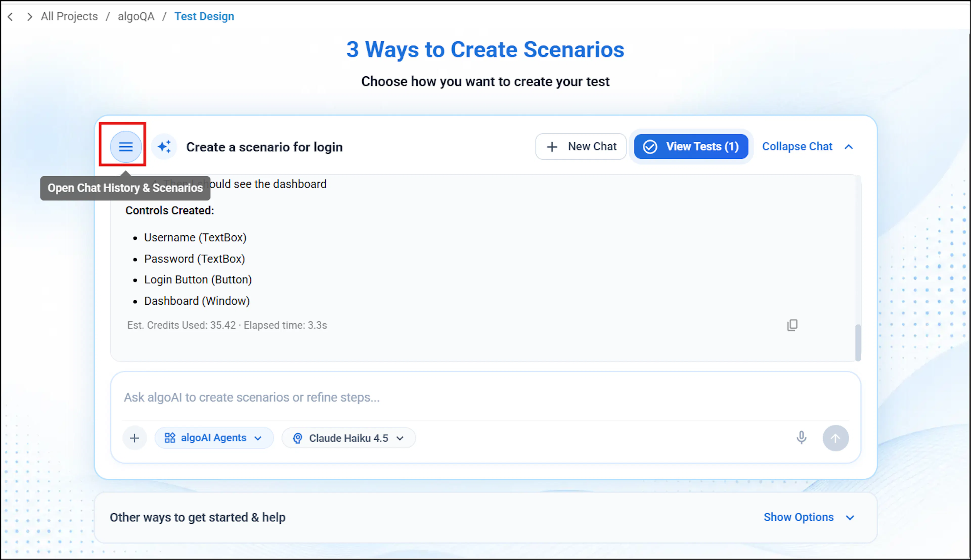The image size is (971, 560).
Task: Open the Claude Haiku 4.5 model dropdown
Action: point(348,438)
